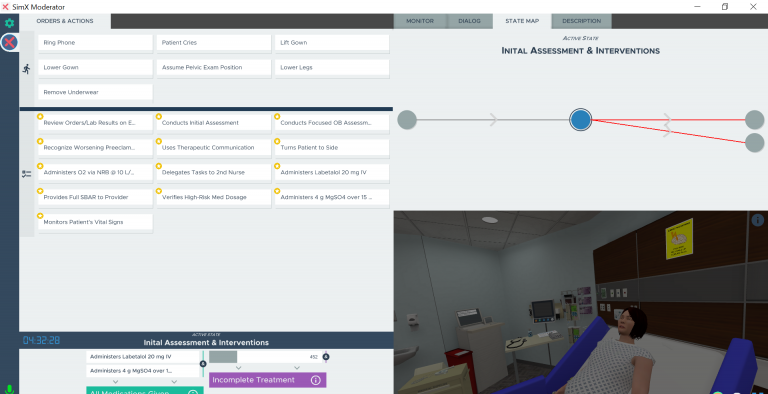The height and width of the screenshot is (394, 768).
Task: Switch to the Monitor tab
Action: click(x=420, y=21)
